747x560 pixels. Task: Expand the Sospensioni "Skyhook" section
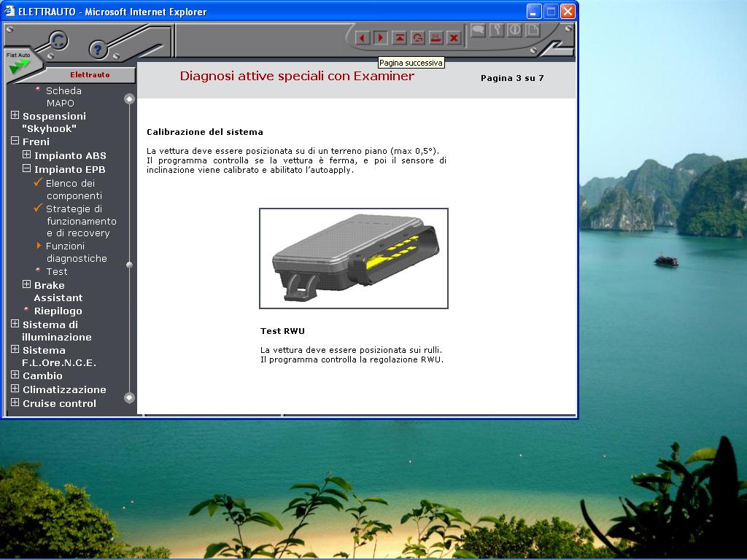pos(15,116)
